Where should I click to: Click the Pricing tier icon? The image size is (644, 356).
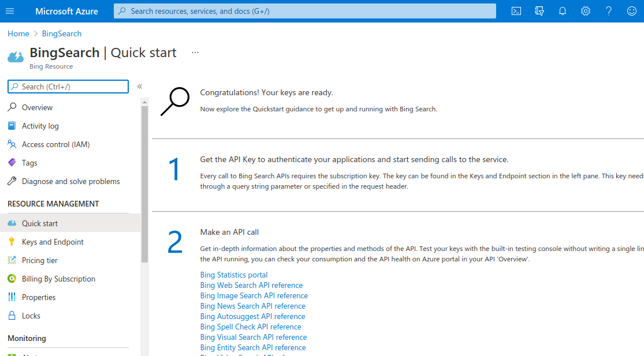click(12, 260)
